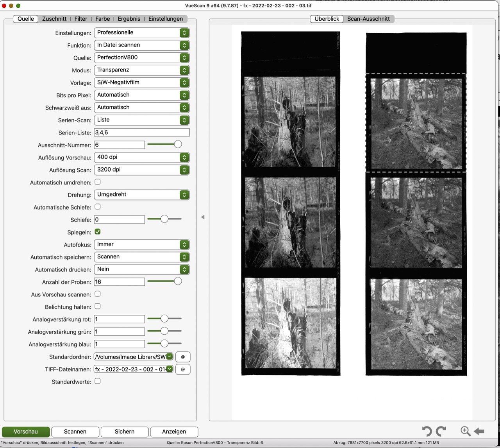Click the Anzahl der Proben input field
Screen dimensions: 500x448
(x=119, y=282)
